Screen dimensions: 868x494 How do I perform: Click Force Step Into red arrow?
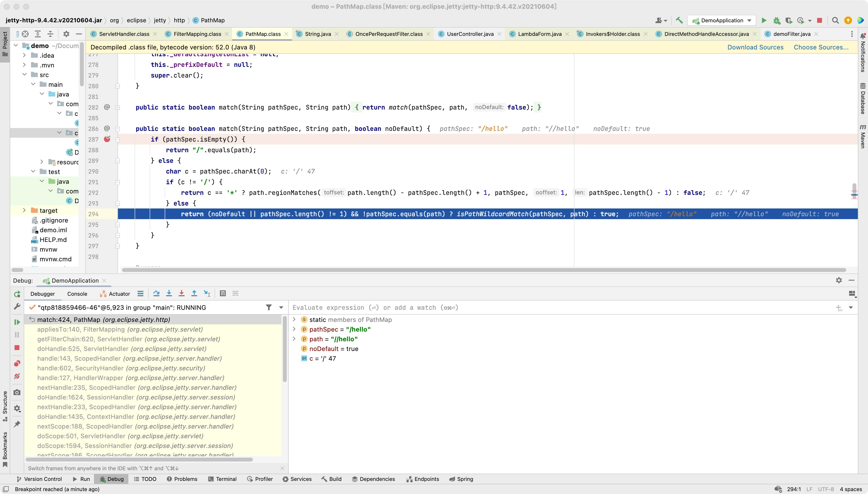182,294
